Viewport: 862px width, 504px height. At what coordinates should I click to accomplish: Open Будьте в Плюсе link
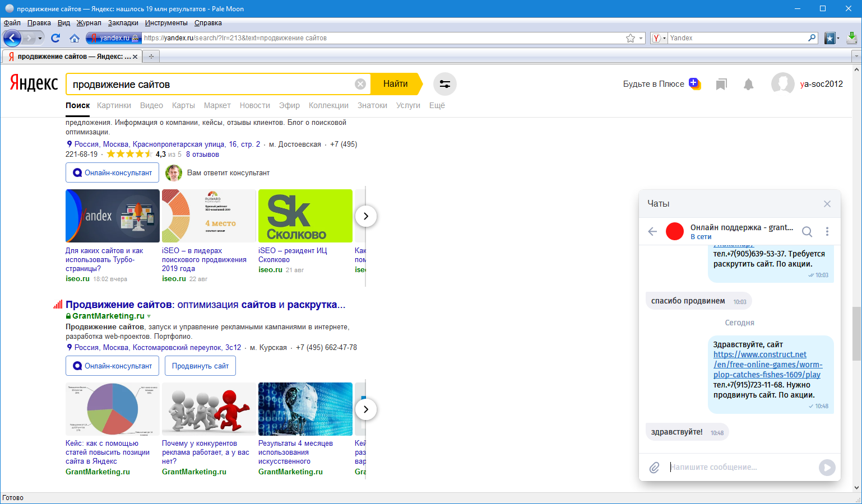coord(654,84)
